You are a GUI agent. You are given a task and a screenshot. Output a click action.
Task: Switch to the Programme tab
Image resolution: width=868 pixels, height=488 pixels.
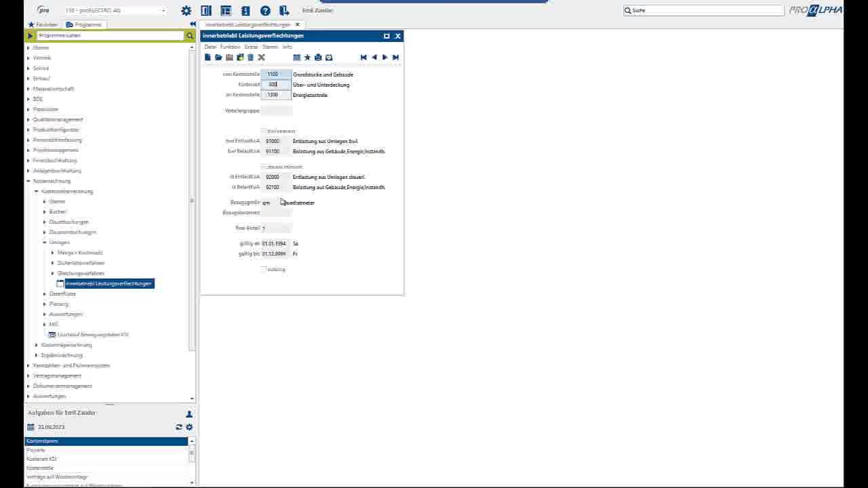pyautogui.click(x=84, y=24)
